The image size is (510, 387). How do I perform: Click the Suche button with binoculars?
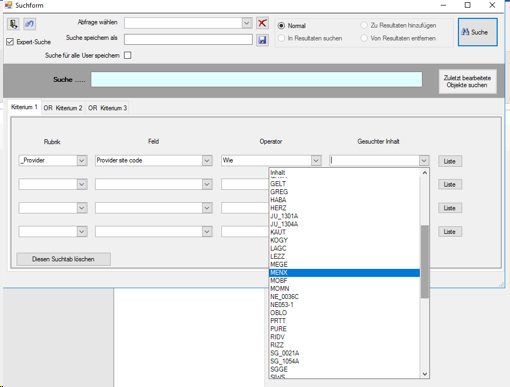(478, 32)
